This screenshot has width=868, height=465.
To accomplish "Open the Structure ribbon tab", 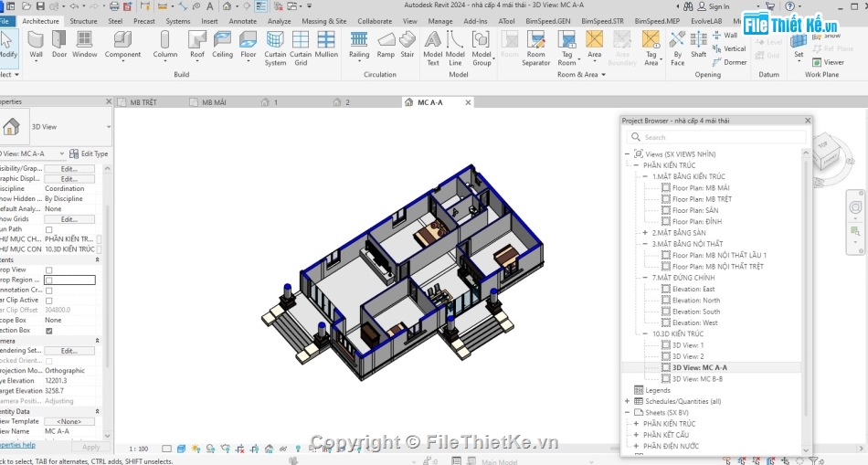I will click(x=83, y=21).
